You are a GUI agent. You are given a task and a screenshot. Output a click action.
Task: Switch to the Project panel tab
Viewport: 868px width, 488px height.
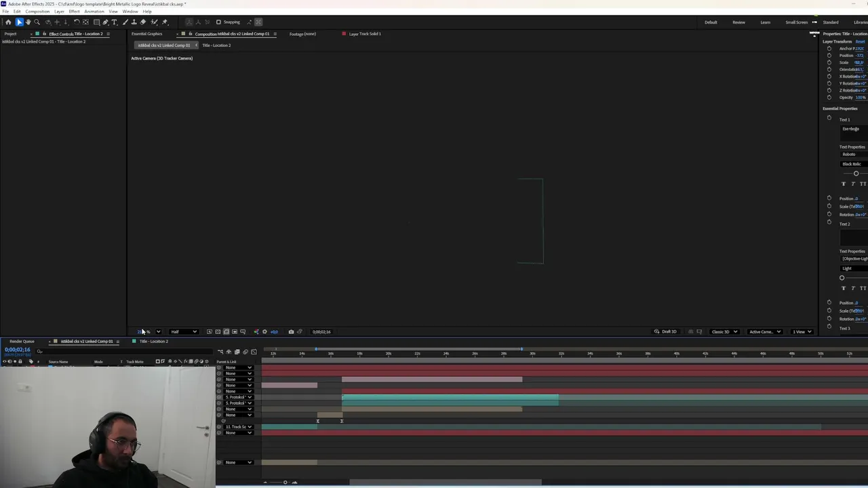tap(10, 34)
